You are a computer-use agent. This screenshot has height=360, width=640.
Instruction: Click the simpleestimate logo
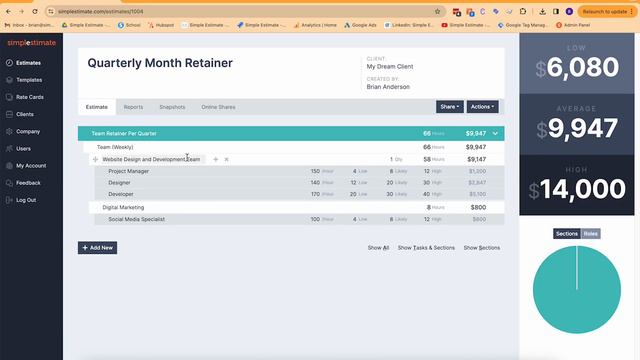(x=31, y=43)
